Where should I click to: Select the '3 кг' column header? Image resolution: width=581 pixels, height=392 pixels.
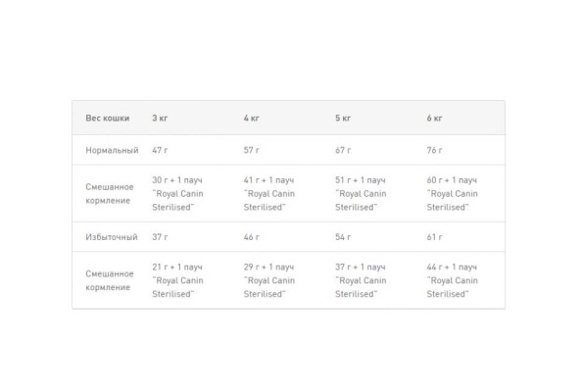click(160, 119)
